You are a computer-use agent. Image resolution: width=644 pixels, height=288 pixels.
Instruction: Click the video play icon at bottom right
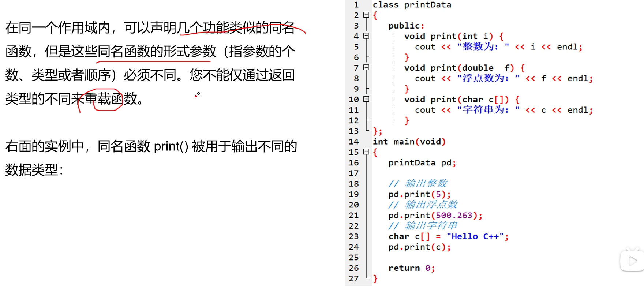coord(632,261)
